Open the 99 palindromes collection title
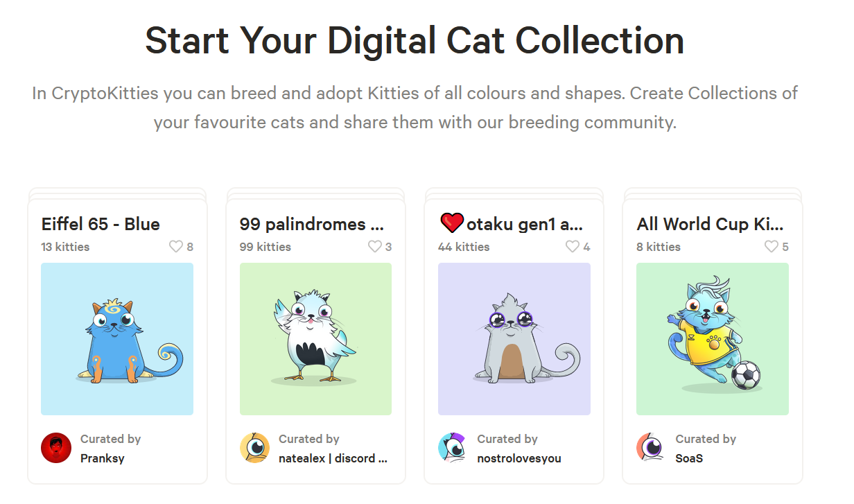Viewport: 854px width, 504px height. pyautogui.click(x=311, y=224)
